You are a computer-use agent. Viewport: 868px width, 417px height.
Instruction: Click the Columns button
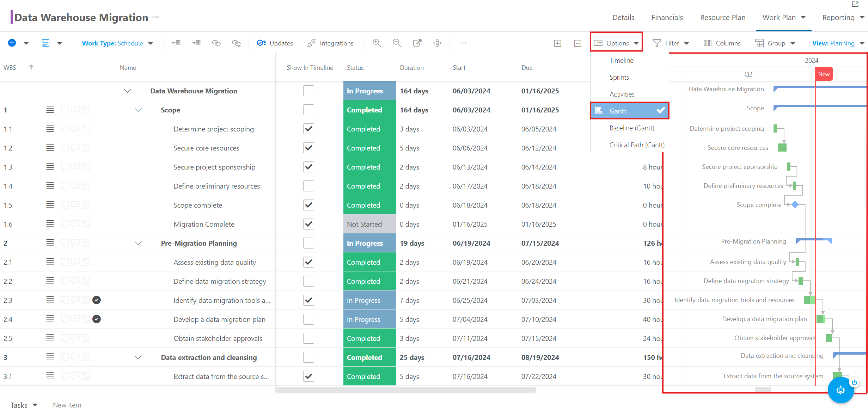pos(722,43)
